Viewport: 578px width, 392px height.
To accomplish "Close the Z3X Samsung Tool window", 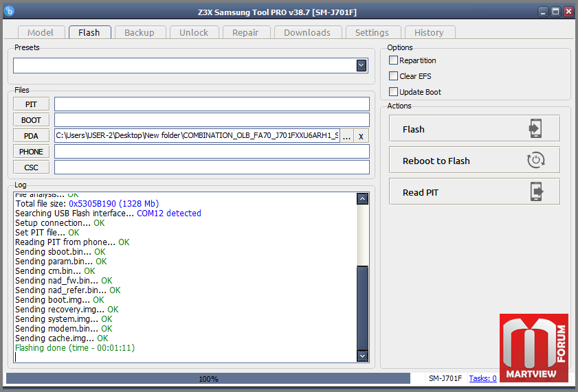I will [568, 12].
